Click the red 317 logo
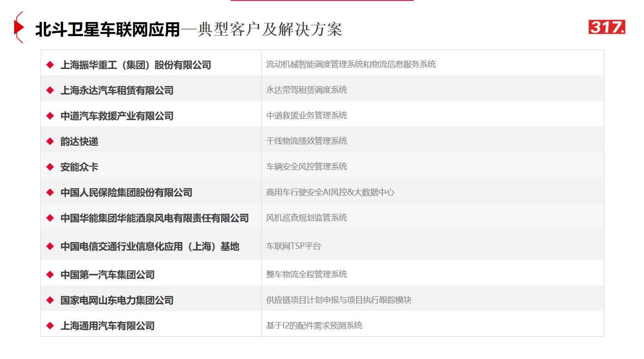This screenshot has height=359, width=644. [x=607, y=27]
